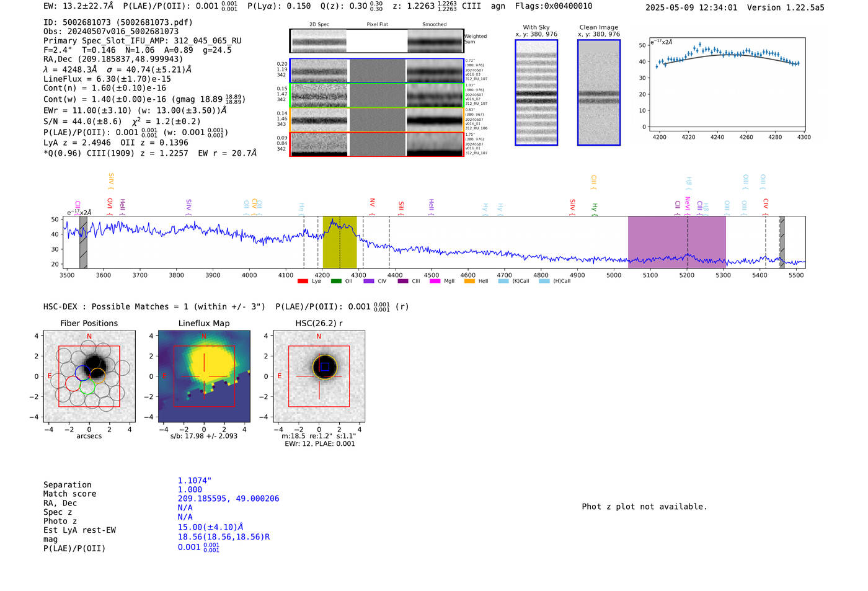
Task: Select the Weighted Sum 2D spectrum row
Action: pyautogui.click(x=376, y=41)
